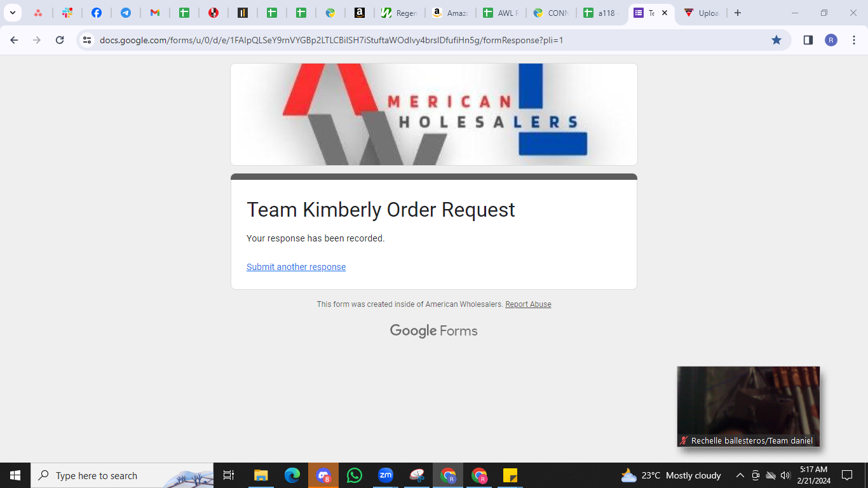View site information icon in address bar
The image size is (868, 488).
pyautogui.click(x=88, y=40)
